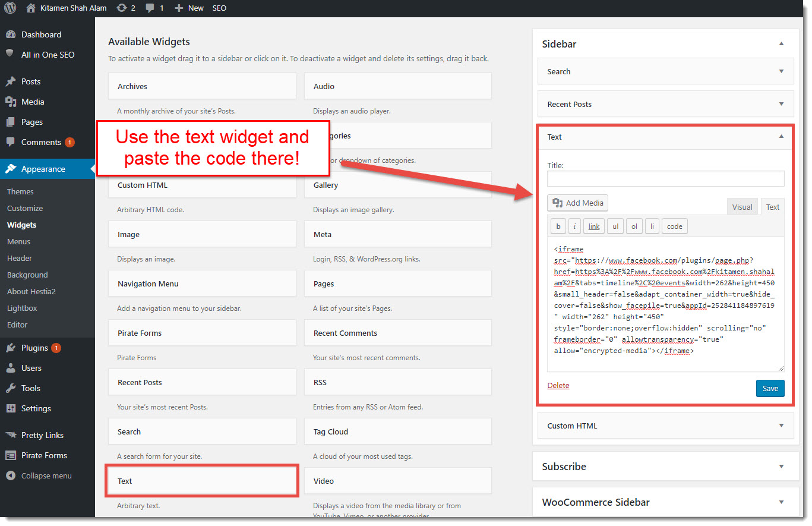
Task: Open the comments bubble icon in admin bar
Action: pos(150,8)
